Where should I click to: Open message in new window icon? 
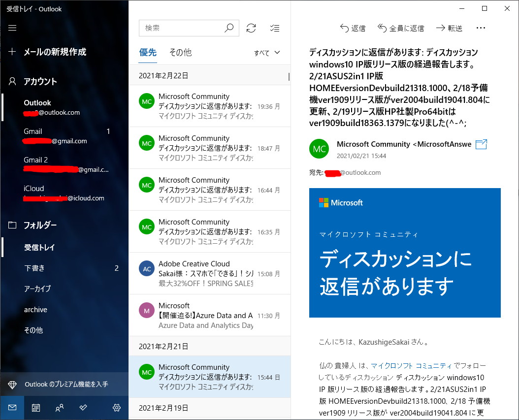point(481,144)
